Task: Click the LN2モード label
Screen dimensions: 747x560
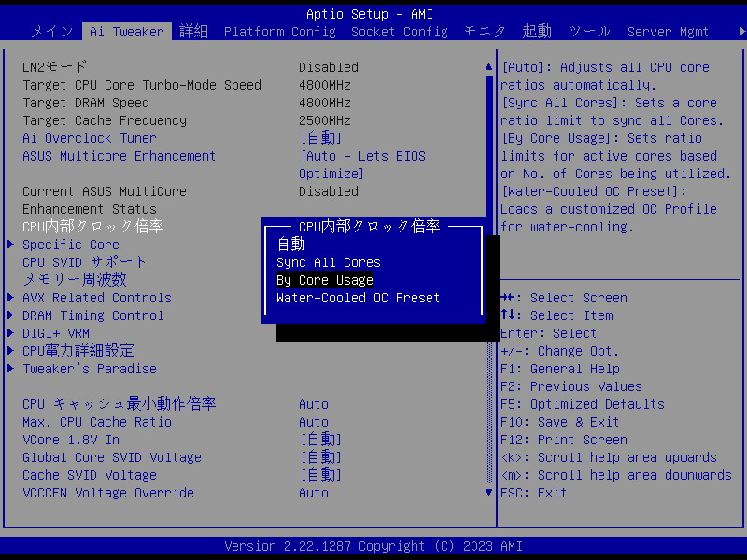Action: pyautogui.click(x=55, y=67)
